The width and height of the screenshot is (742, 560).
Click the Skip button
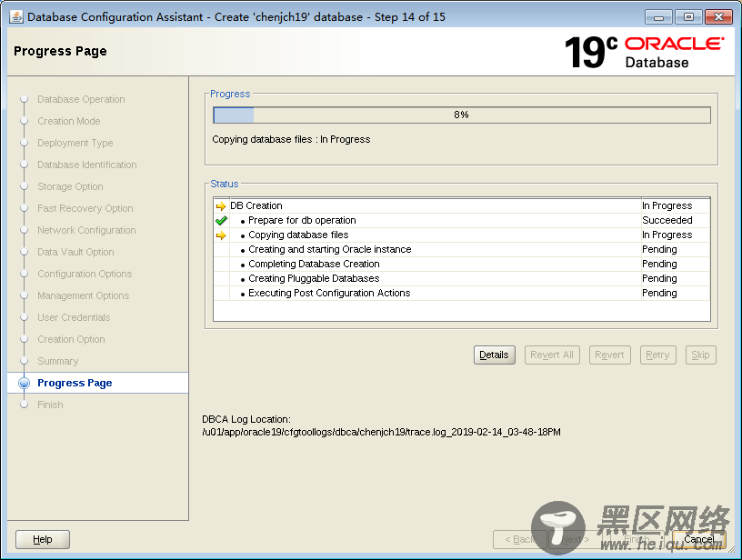(x=700, y=355)
